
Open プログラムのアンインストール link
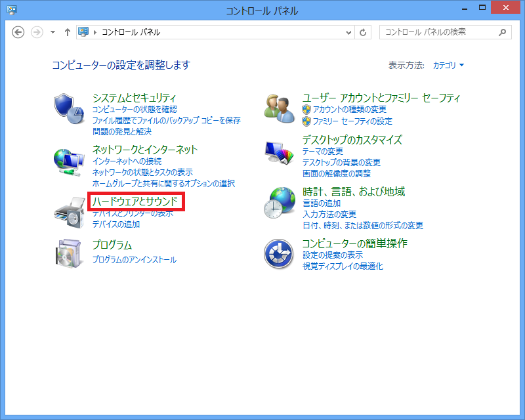[x=134, y=260]
